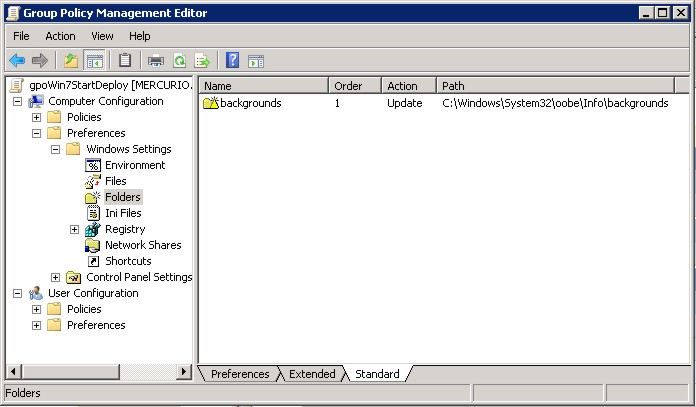Click the Export List toolbar icon
This screenshot has height=407, width=696.
[x=202, y=60]
